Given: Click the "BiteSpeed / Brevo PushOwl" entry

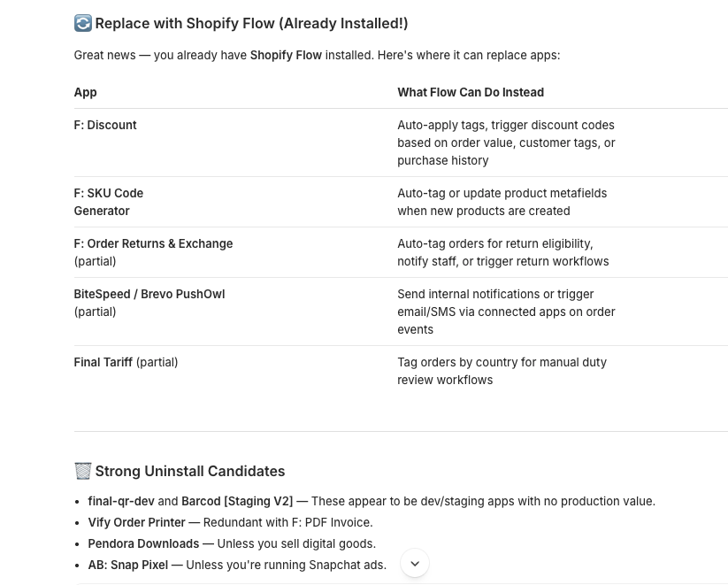Looking at the screenshot, I should [149, 294].
